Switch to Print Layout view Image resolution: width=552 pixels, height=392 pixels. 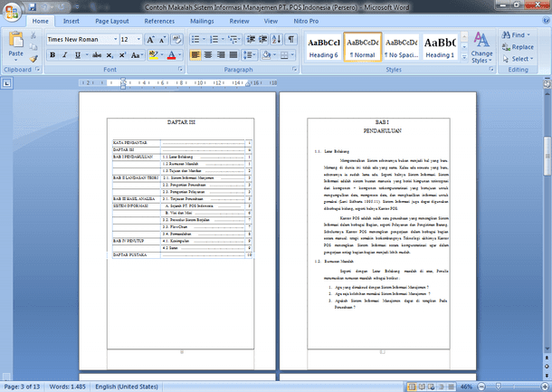412,387
